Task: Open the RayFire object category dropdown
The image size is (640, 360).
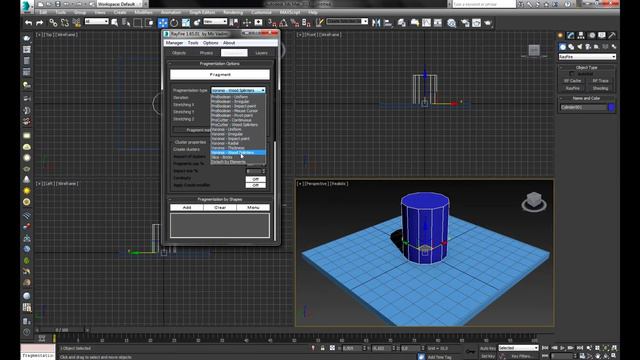Action: click(587, 57)
